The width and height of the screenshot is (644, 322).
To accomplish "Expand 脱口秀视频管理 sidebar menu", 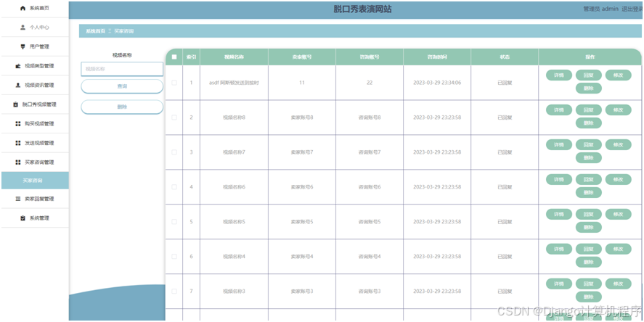I will pyautogui.click(x=35, y=104).
